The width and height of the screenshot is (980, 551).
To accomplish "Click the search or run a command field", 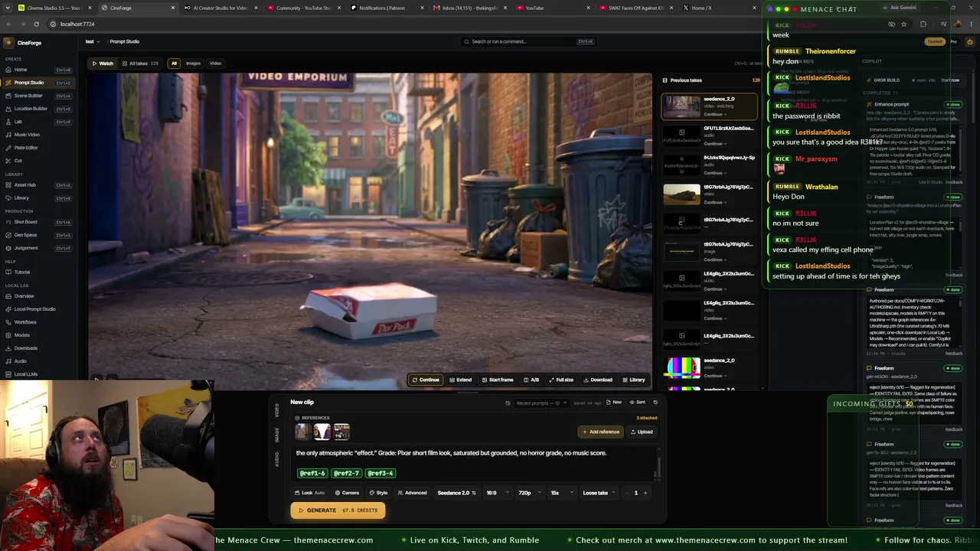I will pos(528,41).
